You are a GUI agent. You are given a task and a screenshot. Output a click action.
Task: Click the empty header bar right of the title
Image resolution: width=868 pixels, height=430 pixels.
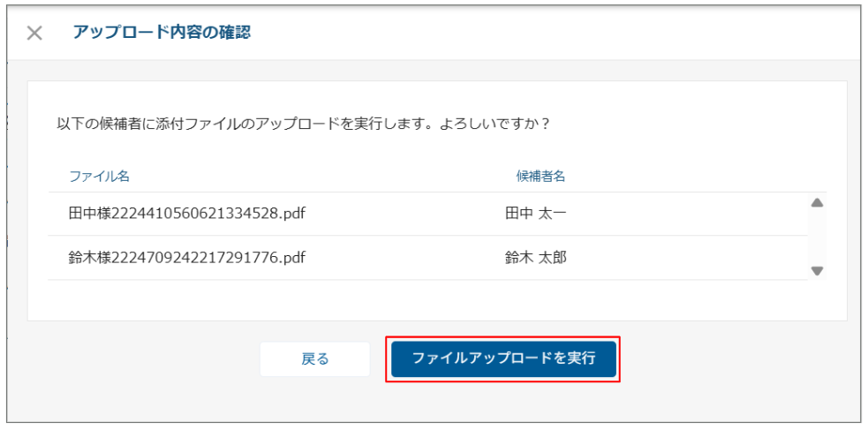547,34
